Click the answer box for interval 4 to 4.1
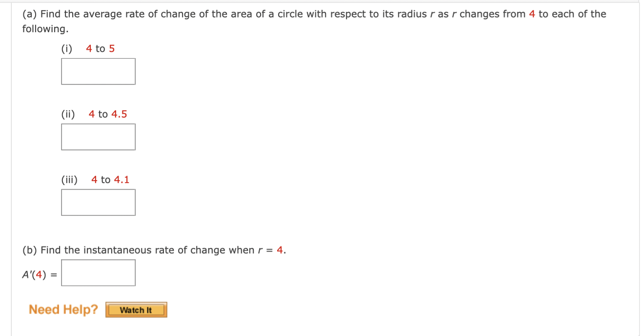 pyautogui.click(x=98, y=202)
